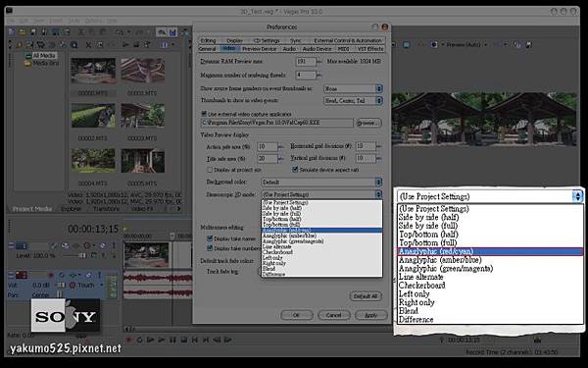588x368 pixels.
Task: Click the video capture application path field
Action: point(277,123)
